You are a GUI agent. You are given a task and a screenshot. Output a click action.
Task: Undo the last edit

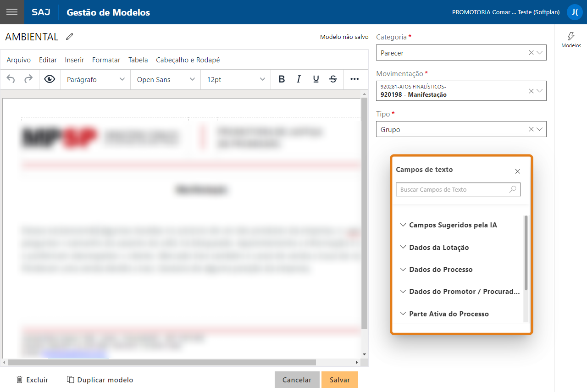tap(11, 79)
